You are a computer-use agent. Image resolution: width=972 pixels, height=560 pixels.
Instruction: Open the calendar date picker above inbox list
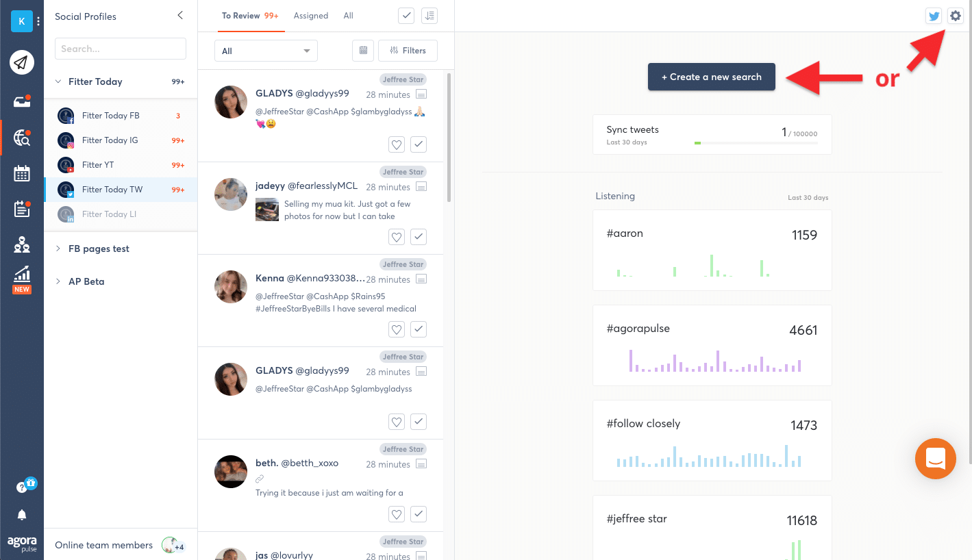[x=363, y=50]
